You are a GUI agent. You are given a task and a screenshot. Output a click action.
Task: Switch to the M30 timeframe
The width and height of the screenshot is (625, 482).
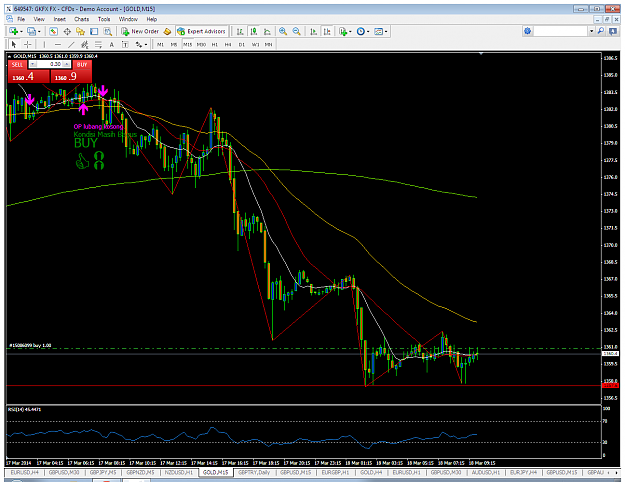tap(201, 45)
